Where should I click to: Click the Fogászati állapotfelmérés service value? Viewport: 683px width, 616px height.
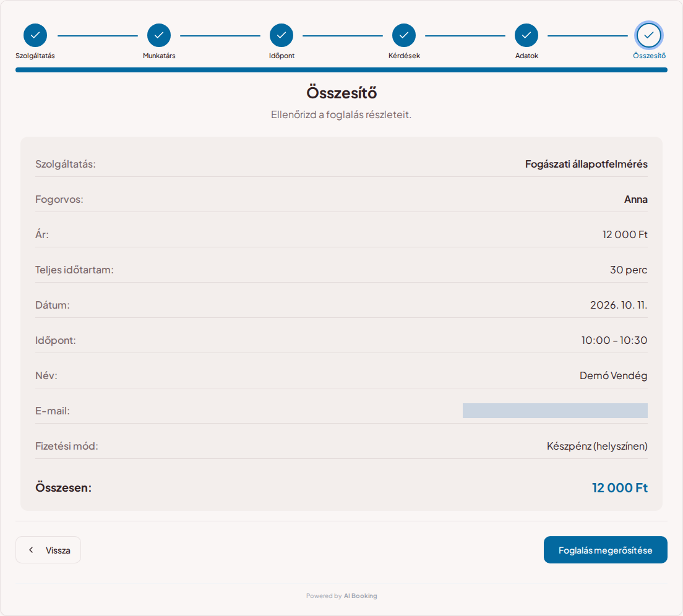coord(586,164)
